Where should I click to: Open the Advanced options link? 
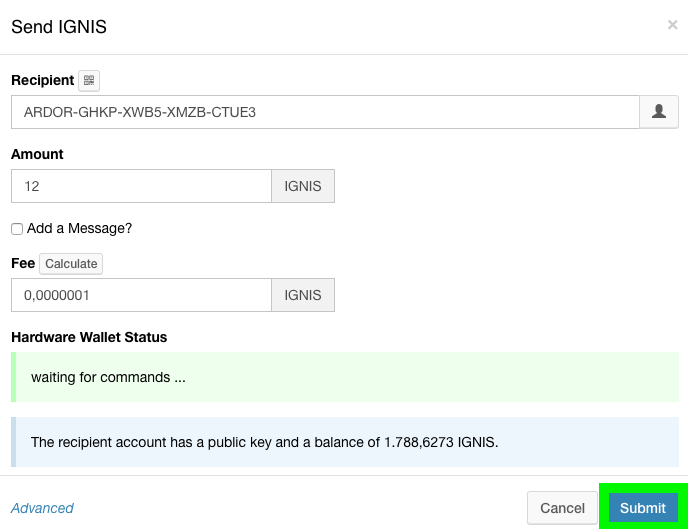click(x=42, y=508)
